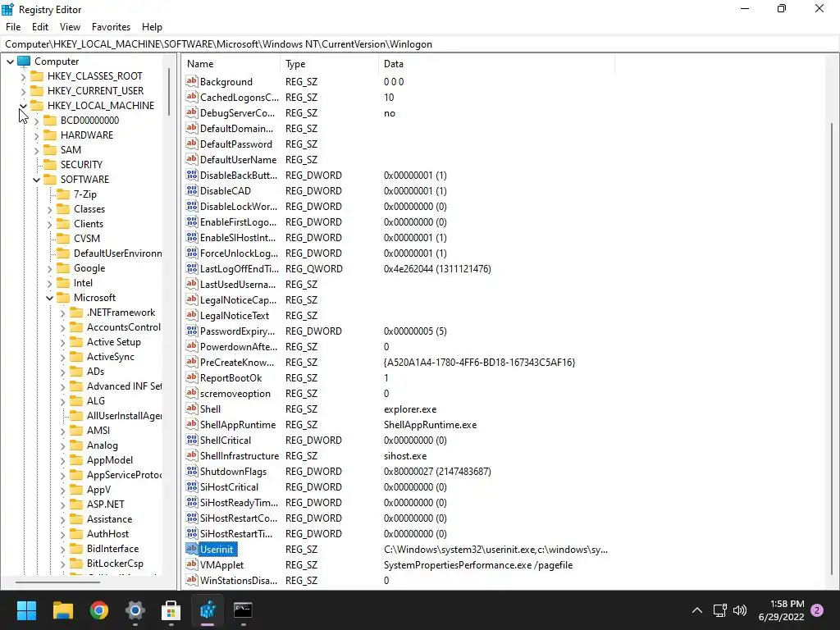Open Google Chrome from taskbar
The height and width of the screenshot is (630, 840).
[x=99, y=610]
